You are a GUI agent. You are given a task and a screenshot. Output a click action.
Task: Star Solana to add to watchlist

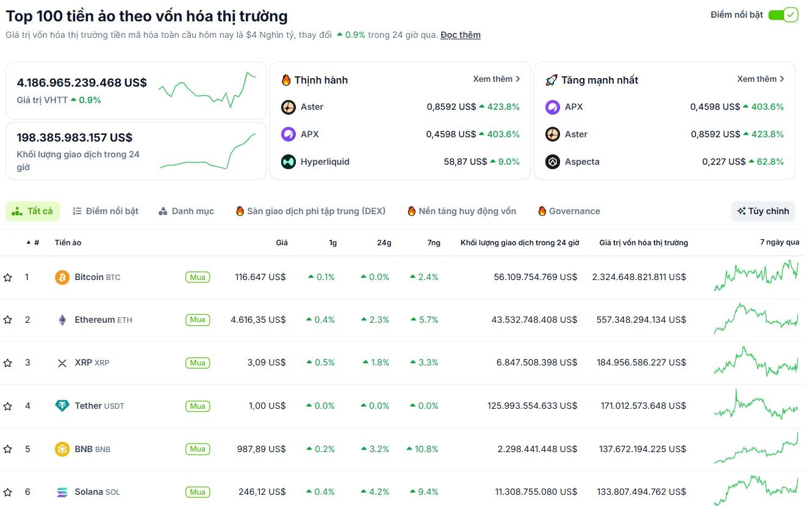tap(7, 491)
